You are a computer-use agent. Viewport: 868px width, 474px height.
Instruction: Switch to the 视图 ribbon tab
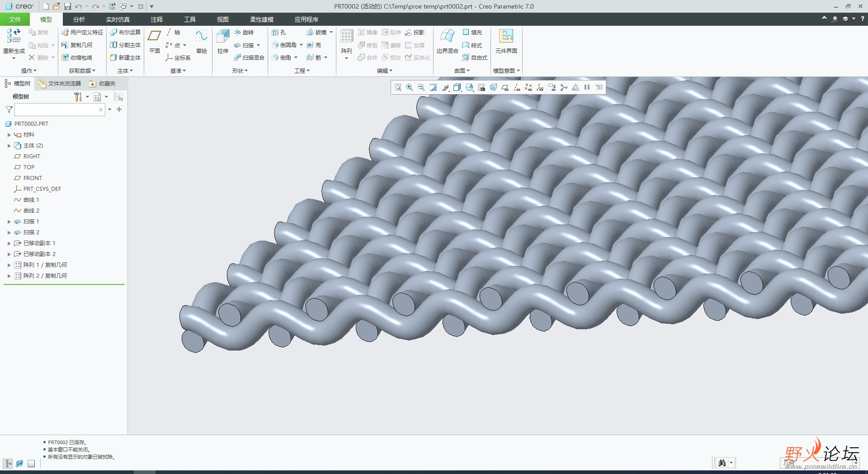point(222,19)
